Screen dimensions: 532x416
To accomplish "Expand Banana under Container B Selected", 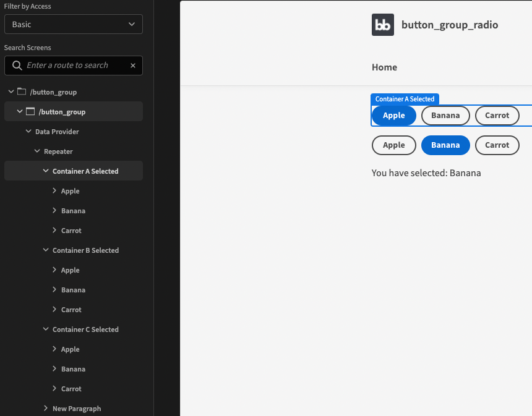I will click(54, 289).
